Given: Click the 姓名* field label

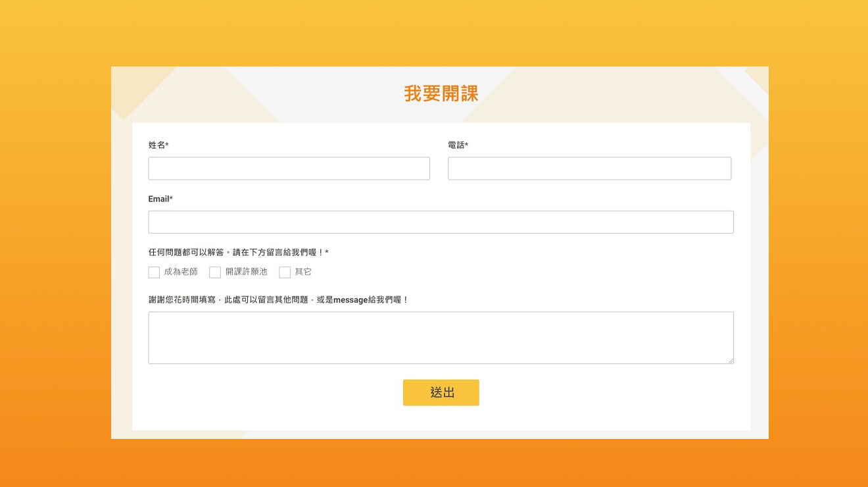Looking at the screenshot, I should 158,145.
